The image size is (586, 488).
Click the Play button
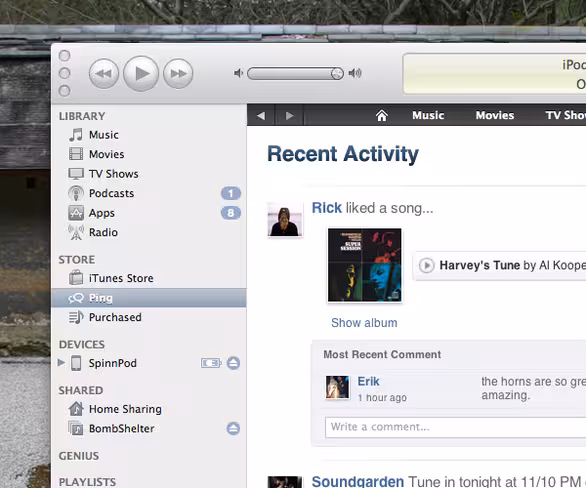(x=141, y=74)
